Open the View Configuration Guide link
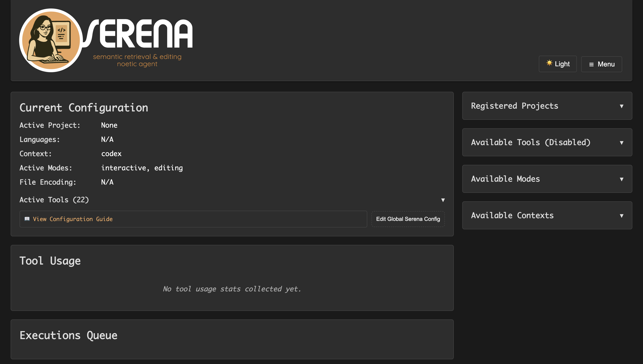The image size is (643, 364). pos(73,219)
